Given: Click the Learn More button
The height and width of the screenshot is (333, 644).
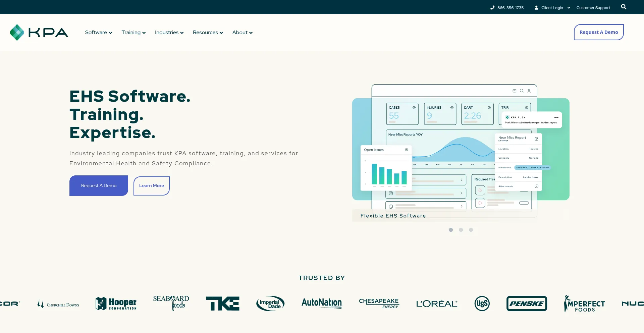Looking at the screenshot, I should pyautogui.click(x=152, y=186).
